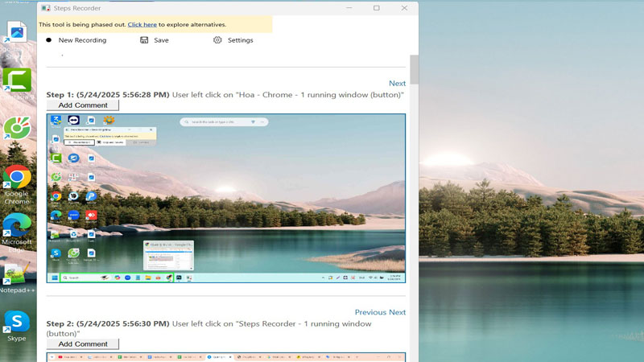Select the Notepad++ desktop icon
This screenshot has width=644, height=362.
point(15,274)
